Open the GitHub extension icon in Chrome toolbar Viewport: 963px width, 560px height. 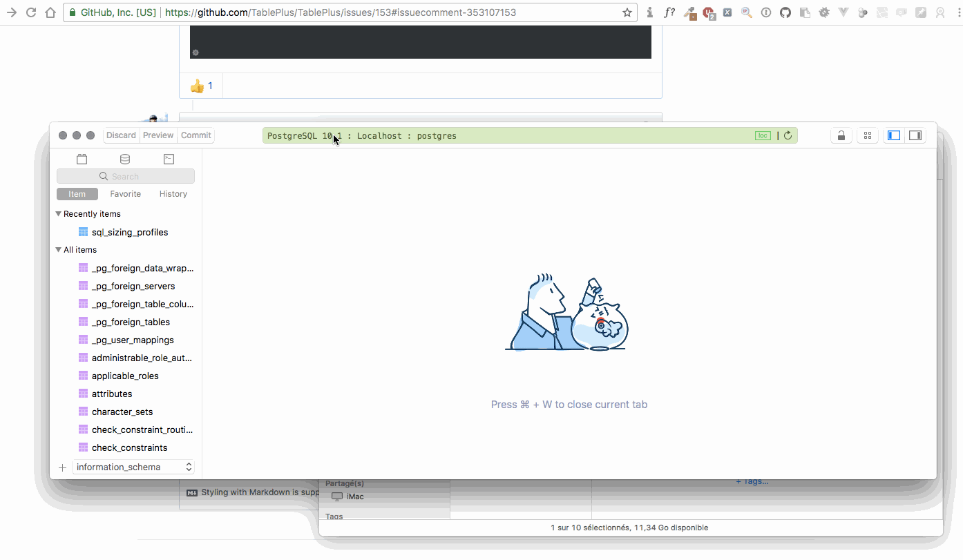click(x=785, y=12)
